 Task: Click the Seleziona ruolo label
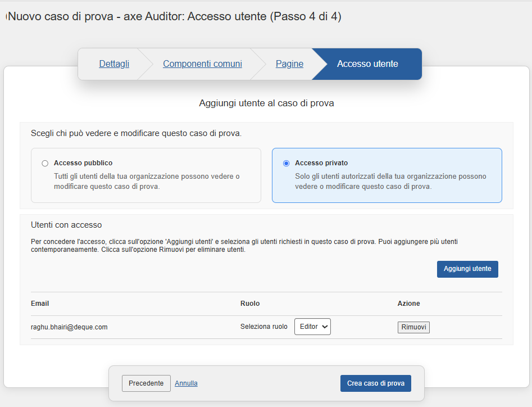click(x=263, y=327)
